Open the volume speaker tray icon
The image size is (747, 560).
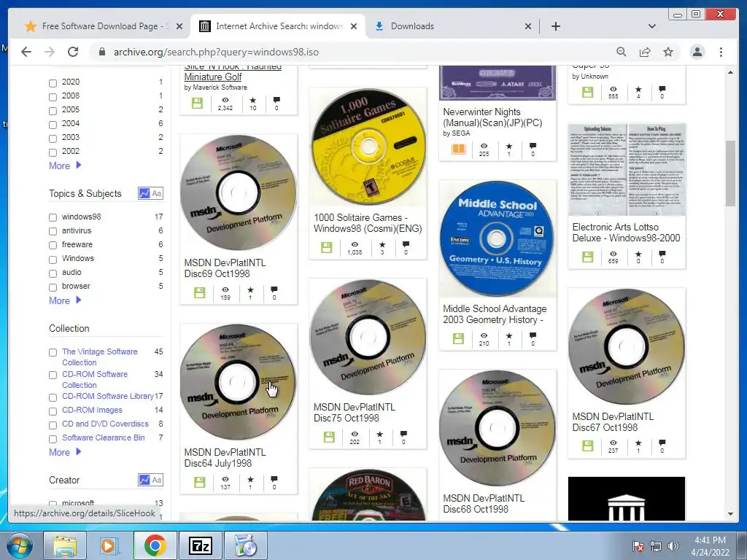pyautogui.click(x=673, y=546)
